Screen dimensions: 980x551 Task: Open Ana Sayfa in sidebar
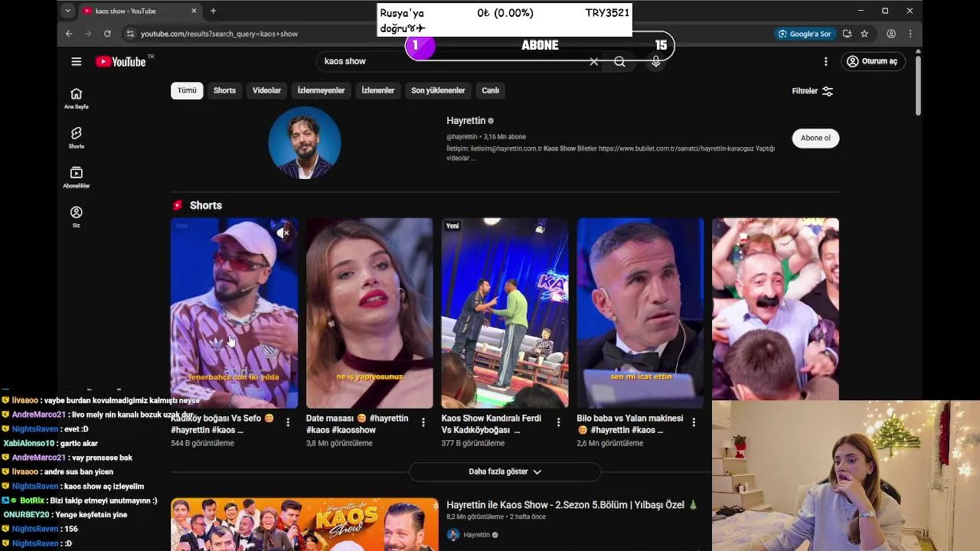tap(76, 99)
